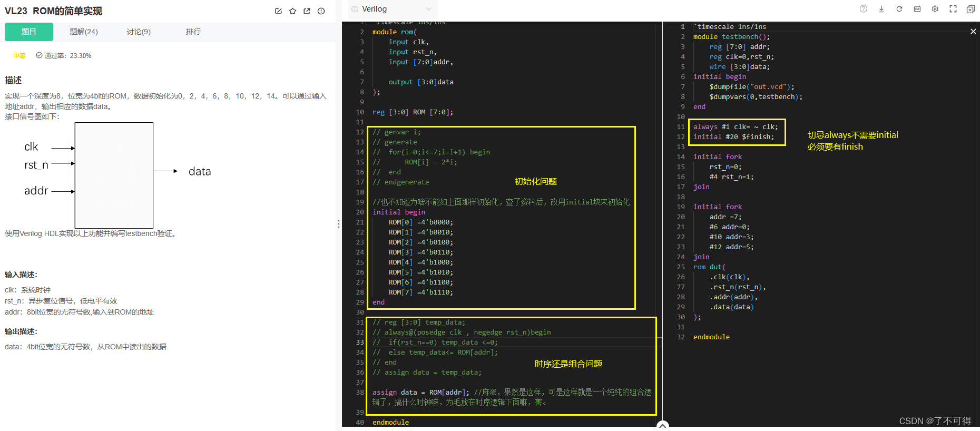
Task: Click the edit note icon beside the title
Action: 278,11
